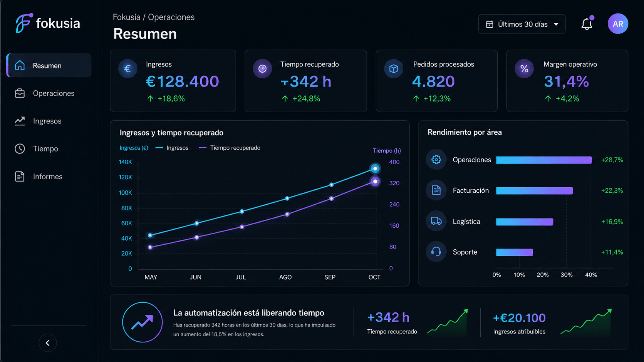Select Tiempo in the sidebar
The width and height of the screenshot is (644, 362).
click(x=49, y=149)
